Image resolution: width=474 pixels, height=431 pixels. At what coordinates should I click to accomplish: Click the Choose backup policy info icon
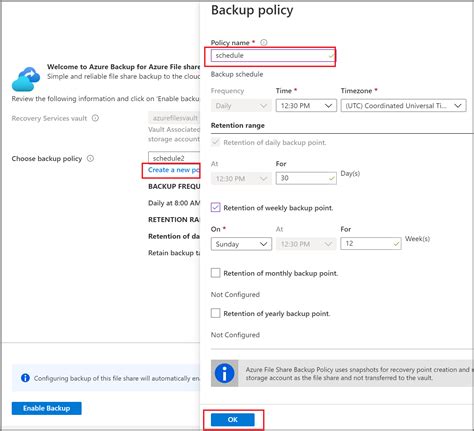click(90, 158)
